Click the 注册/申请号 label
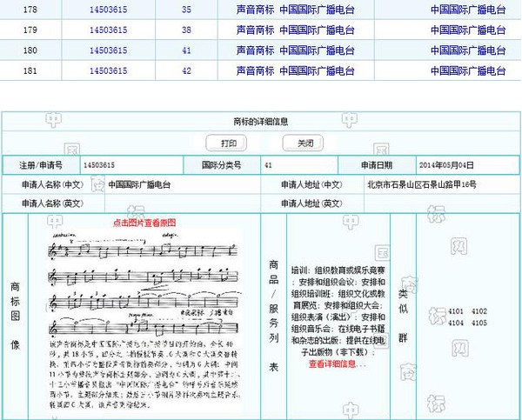The image size is (522, 420). (41, 165)
